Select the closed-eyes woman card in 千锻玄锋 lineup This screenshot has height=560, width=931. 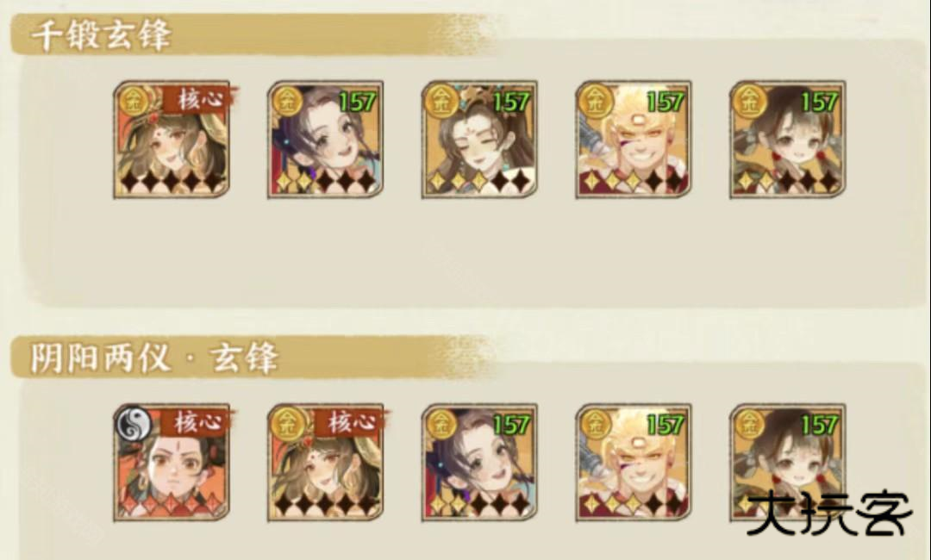coord(480,140)
